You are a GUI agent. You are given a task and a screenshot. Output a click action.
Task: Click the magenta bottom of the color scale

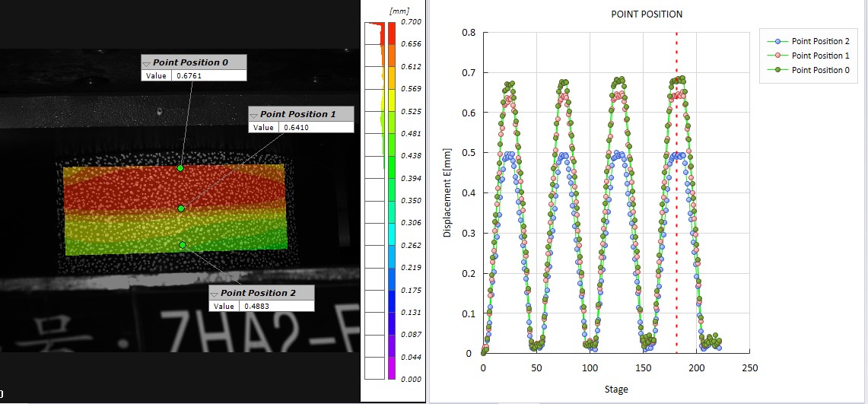tap(392, 371)
